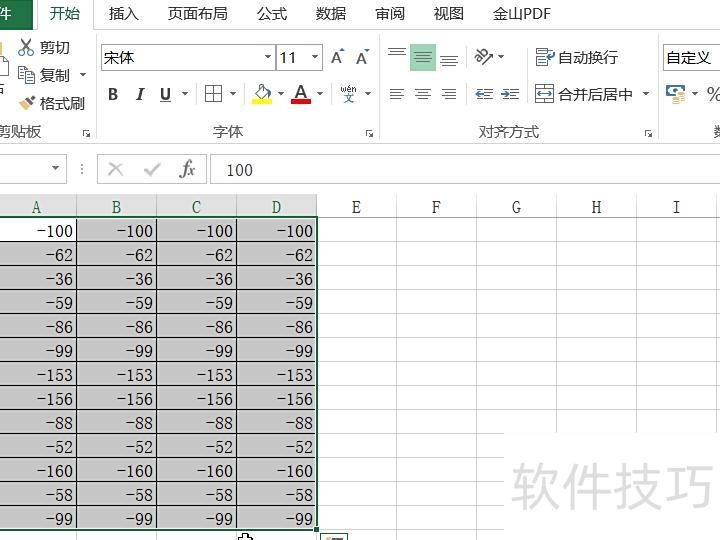Cancel formula entry with X
The image size is (720, 540).
(x=115, y=169)
